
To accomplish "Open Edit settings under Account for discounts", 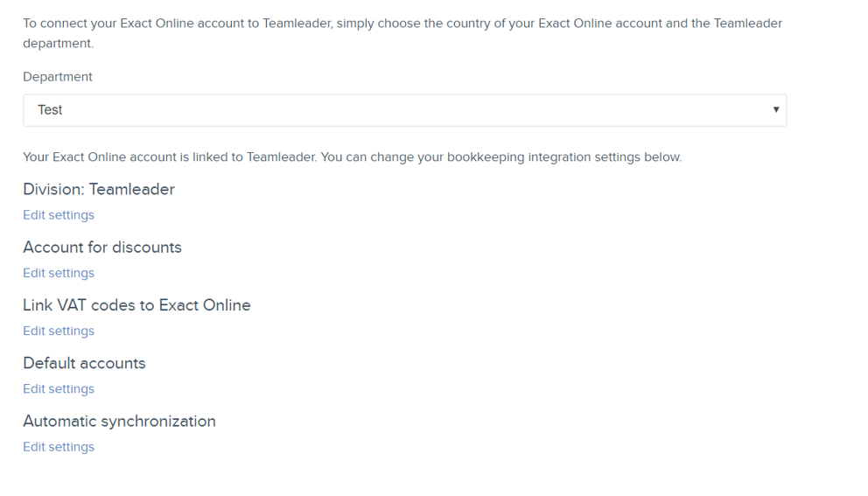I will coord(59,273).
